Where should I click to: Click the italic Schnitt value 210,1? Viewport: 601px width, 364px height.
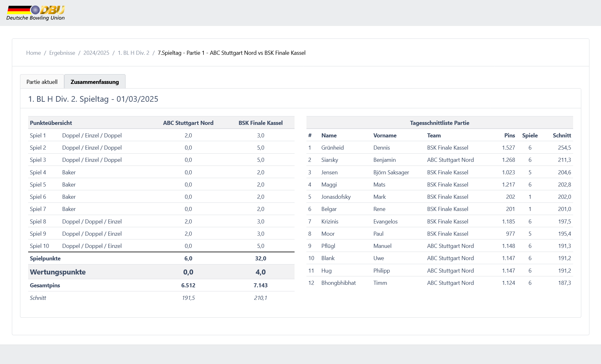coord(261,298)
